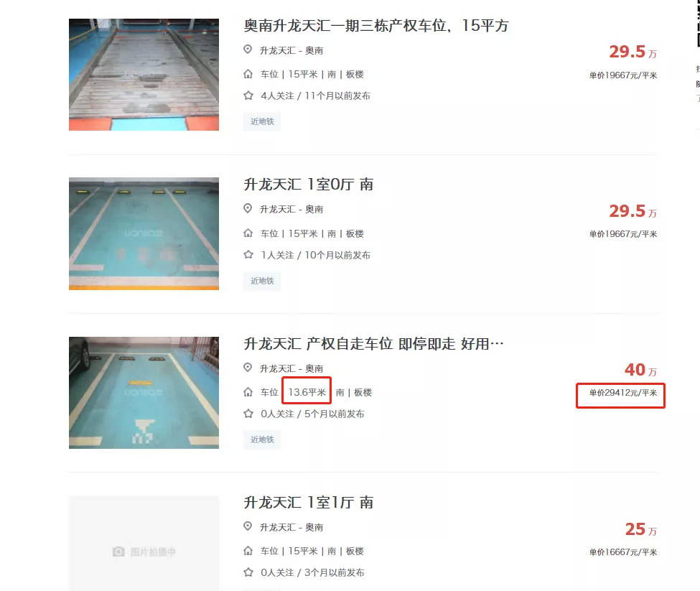Screen dimensions: 700x591
Task: Open listing 升龙天汇 产权自走车位 即停即走
Action: (x=373, y=344)
